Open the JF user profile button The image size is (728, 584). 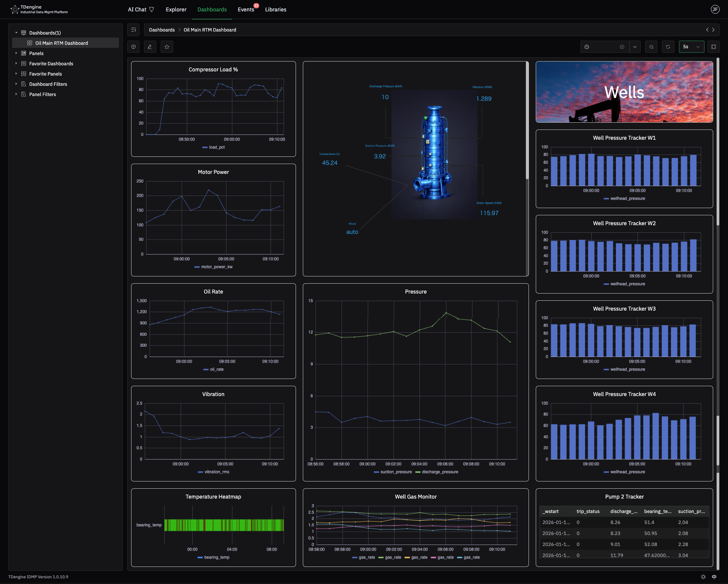pos(715,9)
